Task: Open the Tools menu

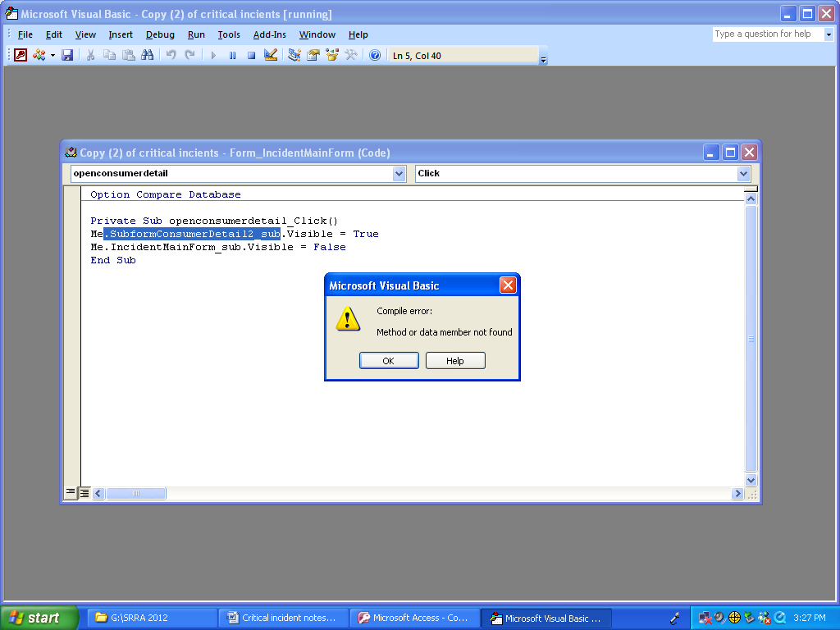Action: point(229,34)
